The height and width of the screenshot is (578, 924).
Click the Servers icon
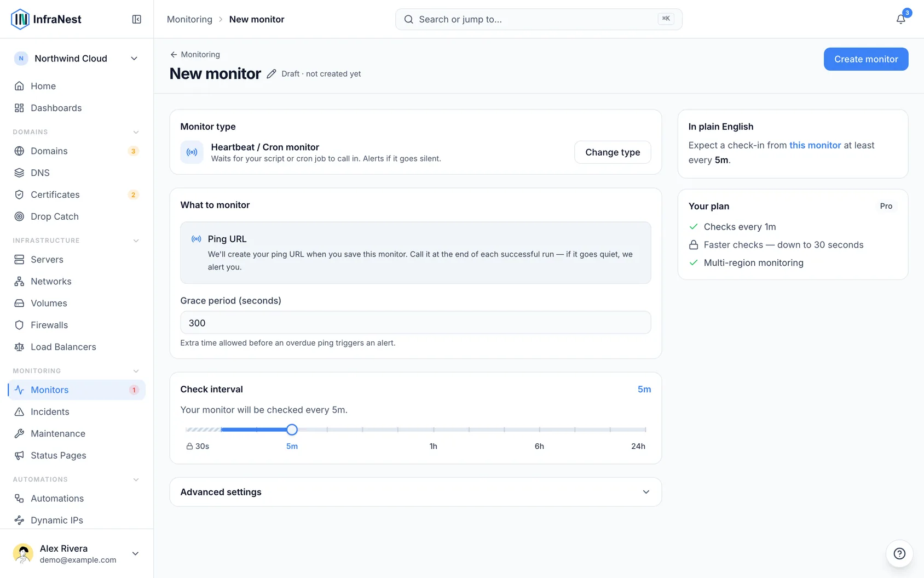[x=19, y=259]
